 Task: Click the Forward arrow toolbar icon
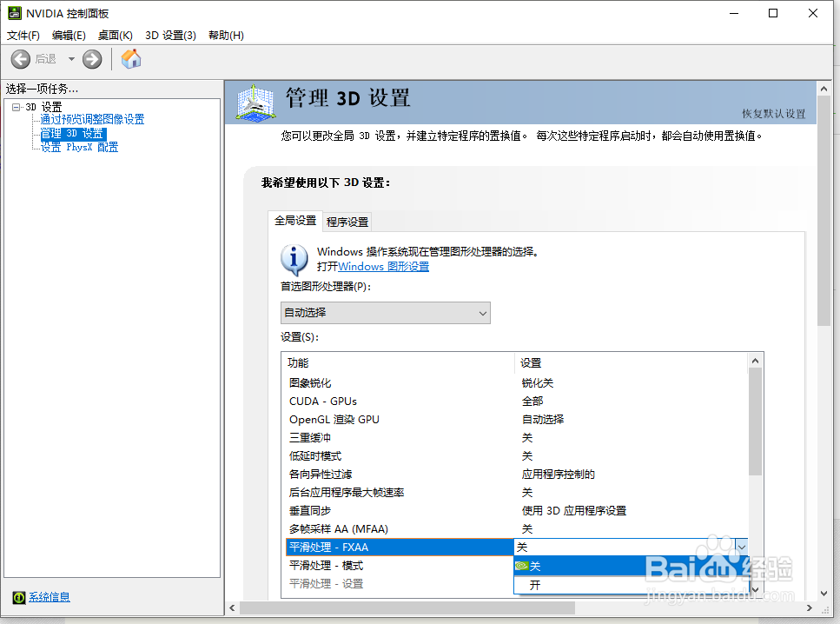pyautogui.click(x=92, y=59)
